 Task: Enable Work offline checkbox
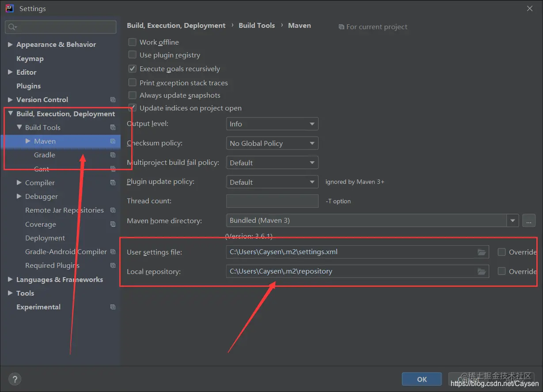pos(132,42)
